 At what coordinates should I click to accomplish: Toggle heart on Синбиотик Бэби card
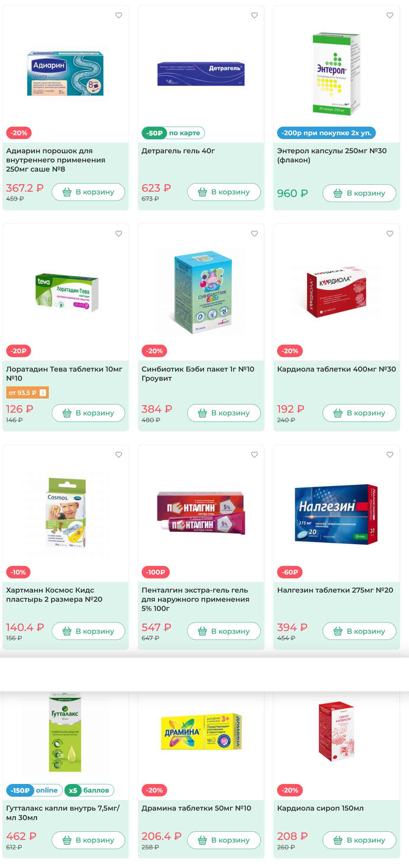point(254,233)
